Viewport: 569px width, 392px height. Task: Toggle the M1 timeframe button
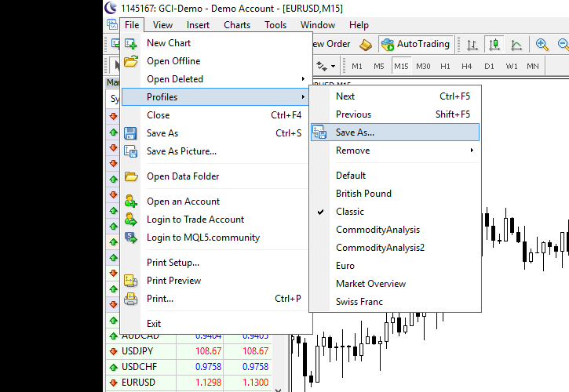(x=357, y=67)
